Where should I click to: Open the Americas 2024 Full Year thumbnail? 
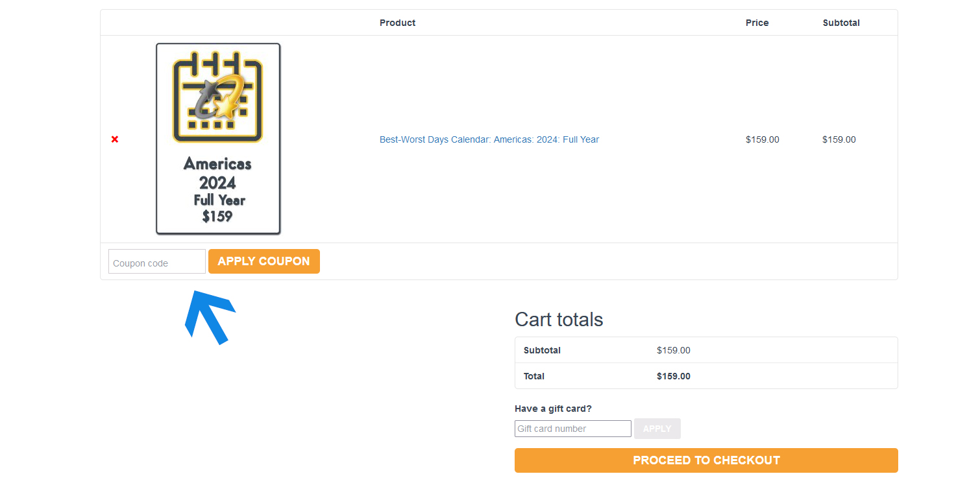(218, 139)
